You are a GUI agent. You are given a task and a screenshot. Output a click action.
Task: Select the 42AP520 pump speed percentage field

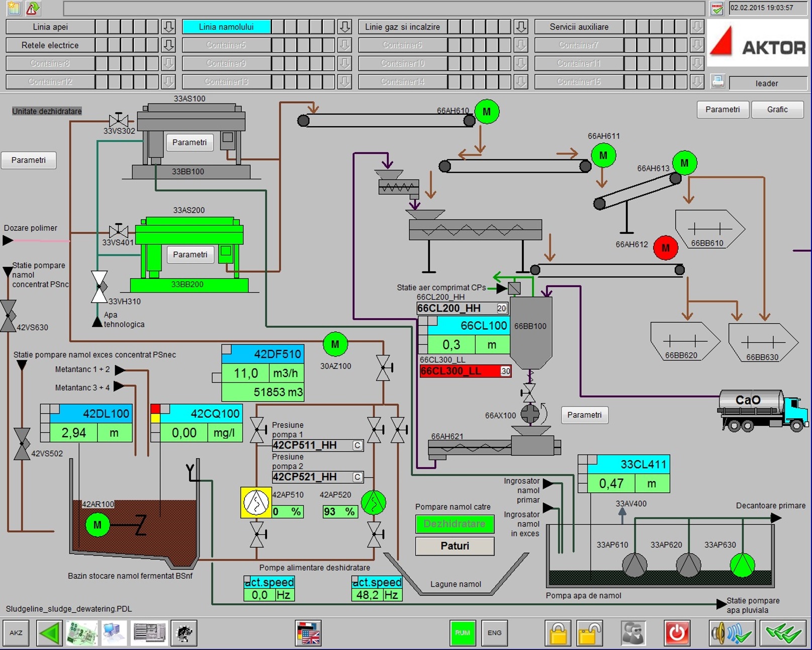[339, 512]
